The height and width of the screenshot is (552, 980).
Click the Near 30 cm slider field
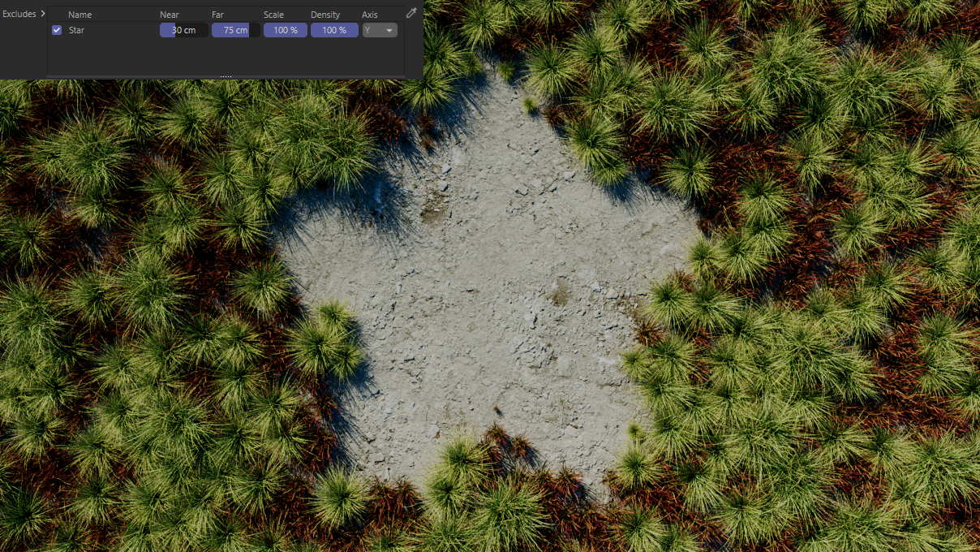click(x=183, y=30)
